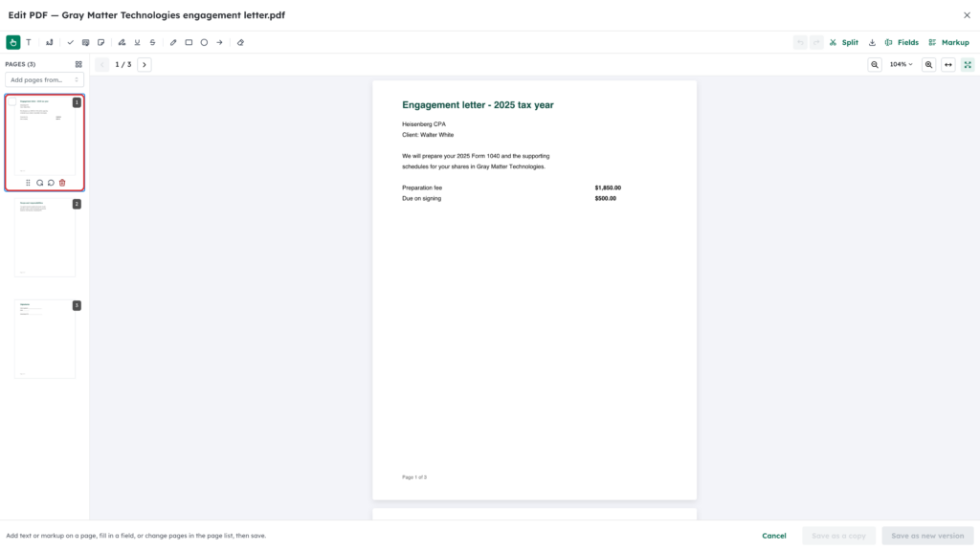
Task: Click the 'PAGES (3)' panel header
Action: tap(21, 64)
